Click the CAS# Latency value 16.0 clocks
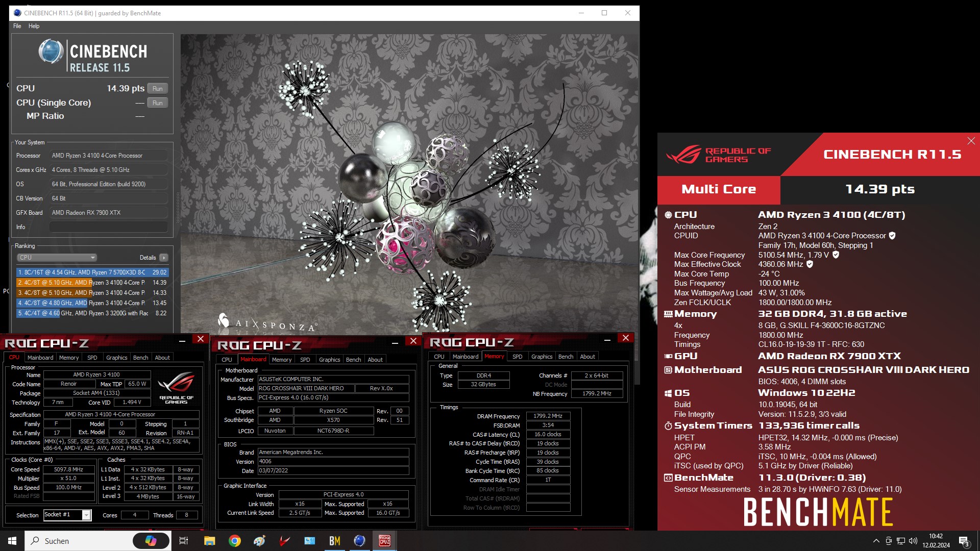 [548, 435]
